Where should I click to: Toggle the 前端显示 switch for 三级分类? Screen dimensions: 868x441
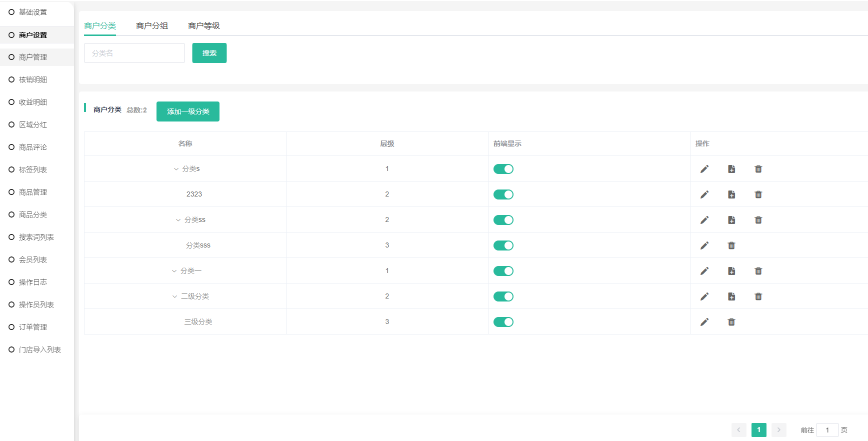(x=503, y=322)
